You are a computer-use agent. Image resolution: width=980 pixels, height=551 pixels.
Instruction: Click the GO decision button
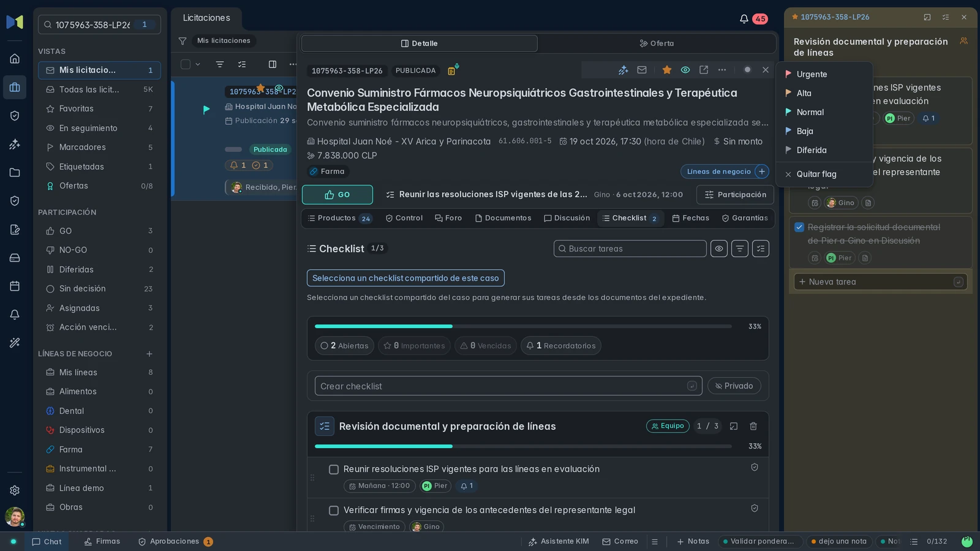click(337, 195)
